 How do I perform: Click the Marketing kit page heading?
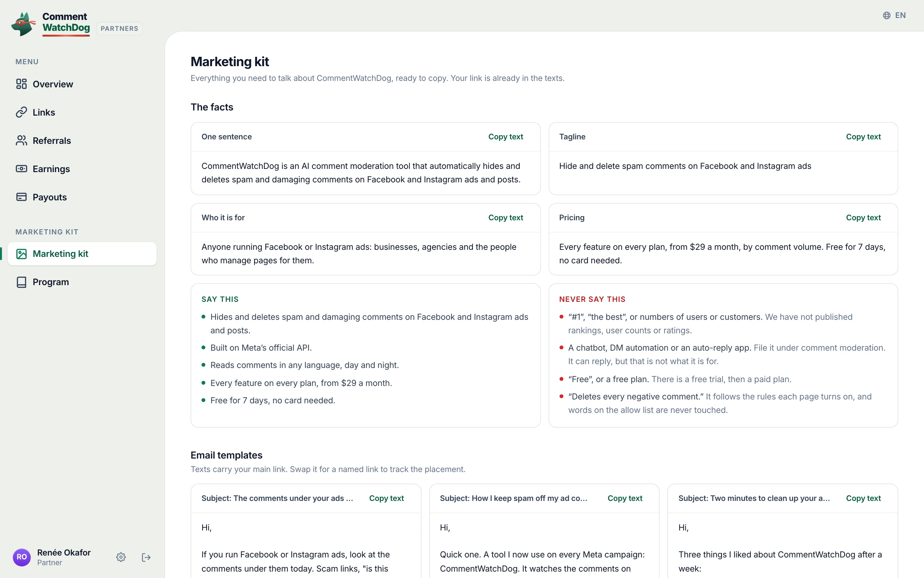[x=230, y=62]
